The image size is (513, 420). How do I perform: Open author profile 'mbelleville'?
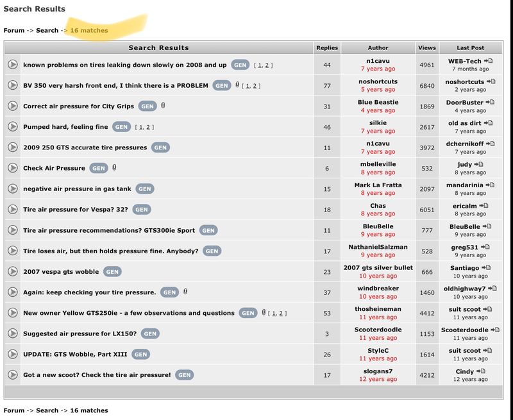click(378, 164)
